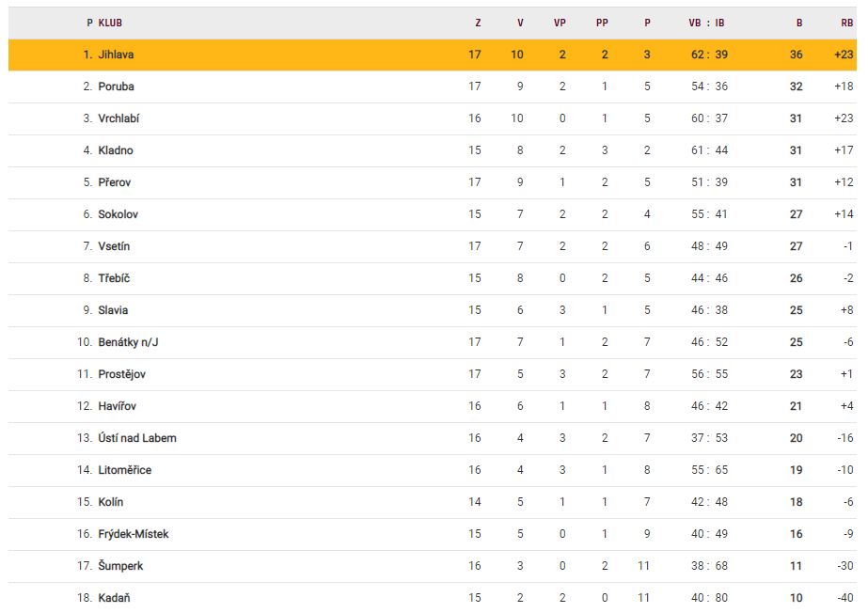Screen dimensions: 868x613
Task: Click the VP column header
Action: click(560, 23)
